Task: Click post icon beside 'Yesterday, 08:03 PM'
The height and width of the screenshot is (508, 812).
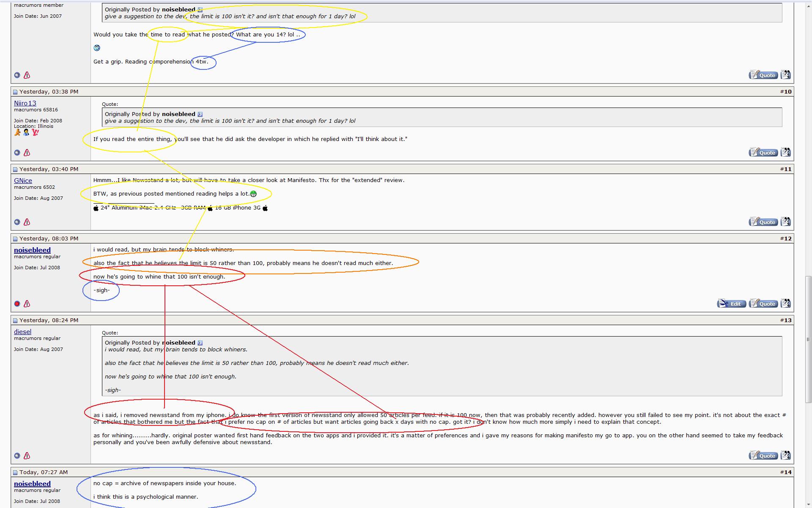Action: [15, 239]
